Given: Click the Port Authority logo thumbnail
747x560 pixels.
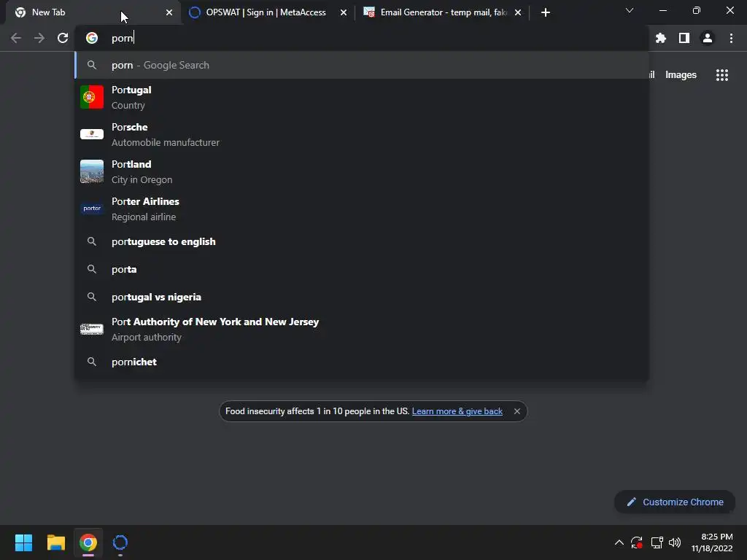Looking at the screenshot, I should point(92,329).
